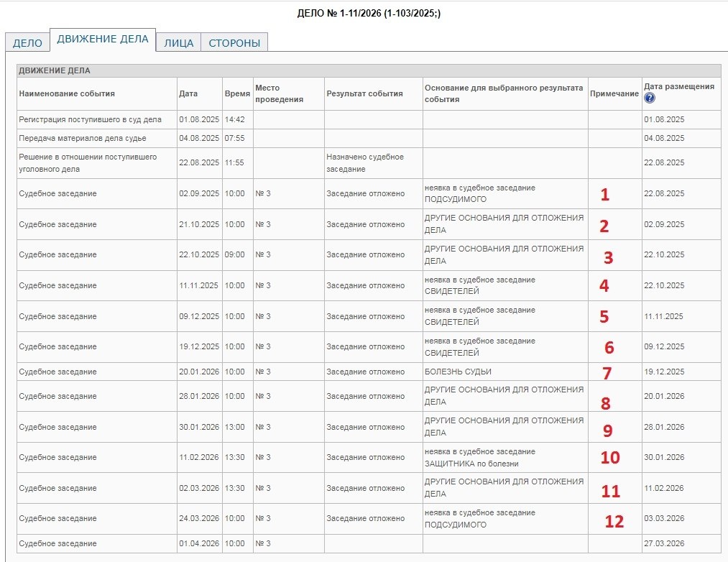Click 'Решение в отношении поступившего уголовного дела'

click(x=88, y=162)
